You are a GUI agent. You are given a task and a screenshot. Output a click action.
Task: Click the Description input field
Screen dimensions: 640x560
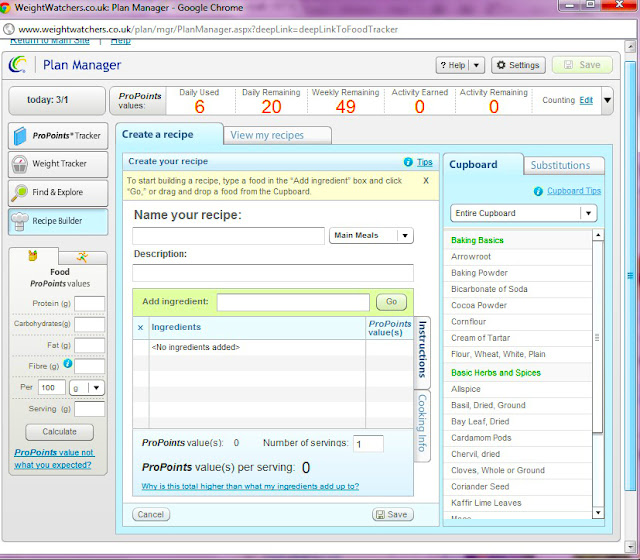[273, 273]
